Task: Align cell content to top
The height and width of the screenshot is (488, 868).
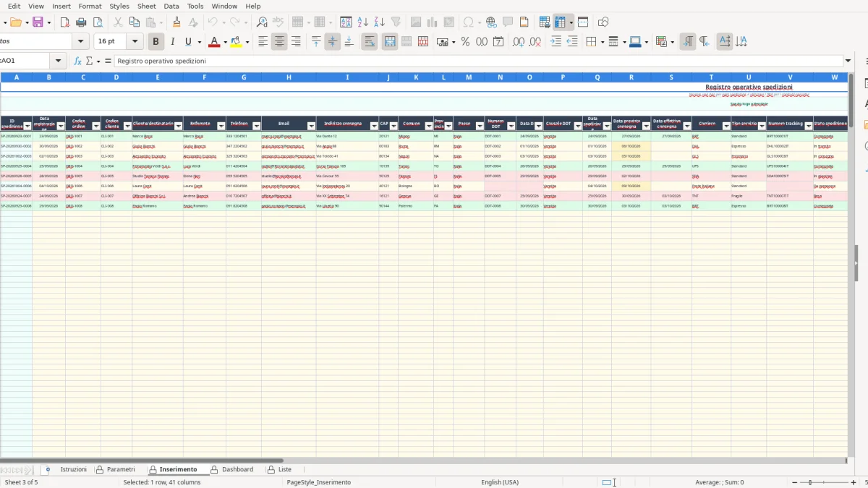Action: [x=316, y=42]
